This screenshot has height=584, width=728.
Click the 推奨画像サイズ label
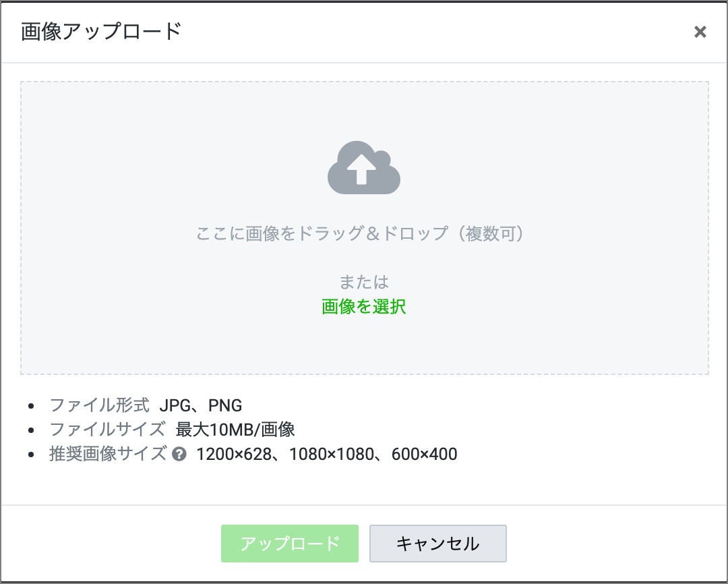point(107,454)
